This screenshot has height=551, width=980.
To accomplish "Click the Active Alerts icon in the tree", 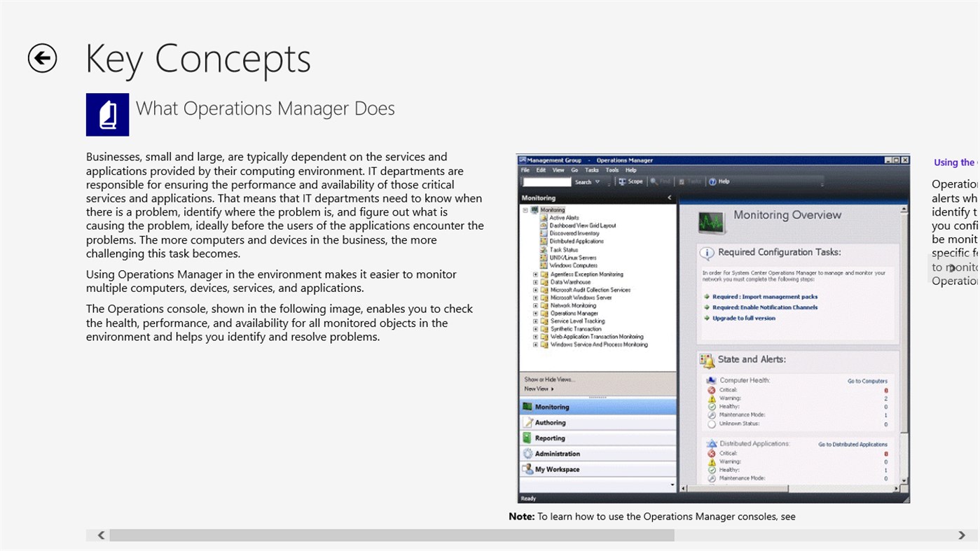I will (x=544, y=217).
